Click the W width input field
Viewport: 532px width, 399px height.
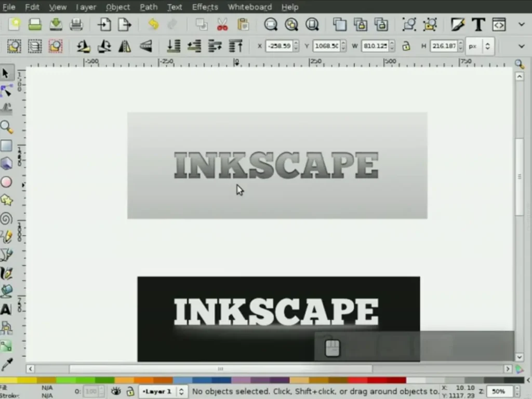point(375,46)
